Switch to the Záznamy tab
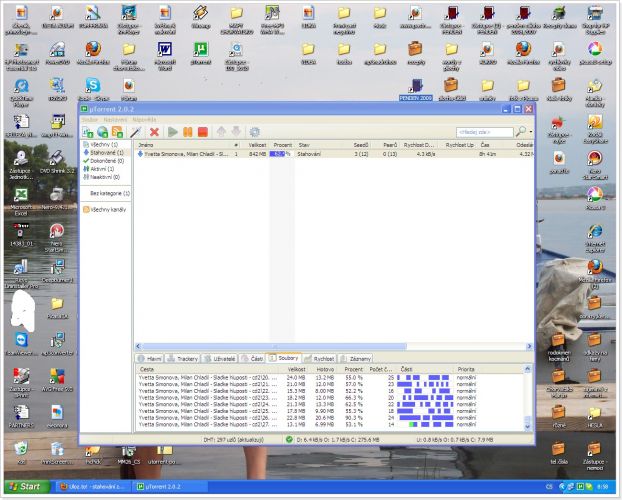This screenshot has height=500, width=622. click(355, 359)
